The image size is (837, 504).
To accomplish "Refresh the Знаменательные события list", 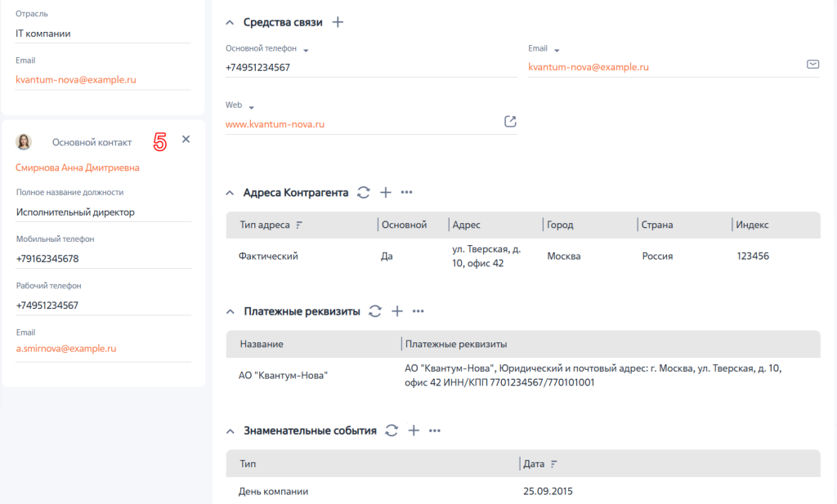I will pos(392,430).
